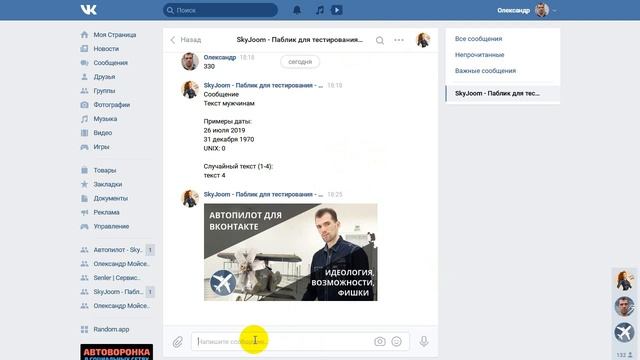640x360 pixels.
Task: Open Музыка in the sidebar
Action: click(105, 119)
